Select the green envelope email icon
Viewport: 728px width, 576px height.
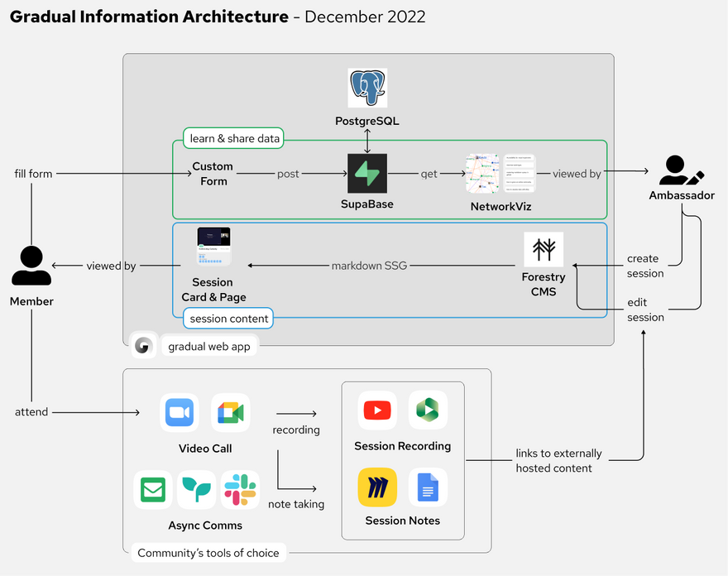pyautogui.click(x=153, y=490)
